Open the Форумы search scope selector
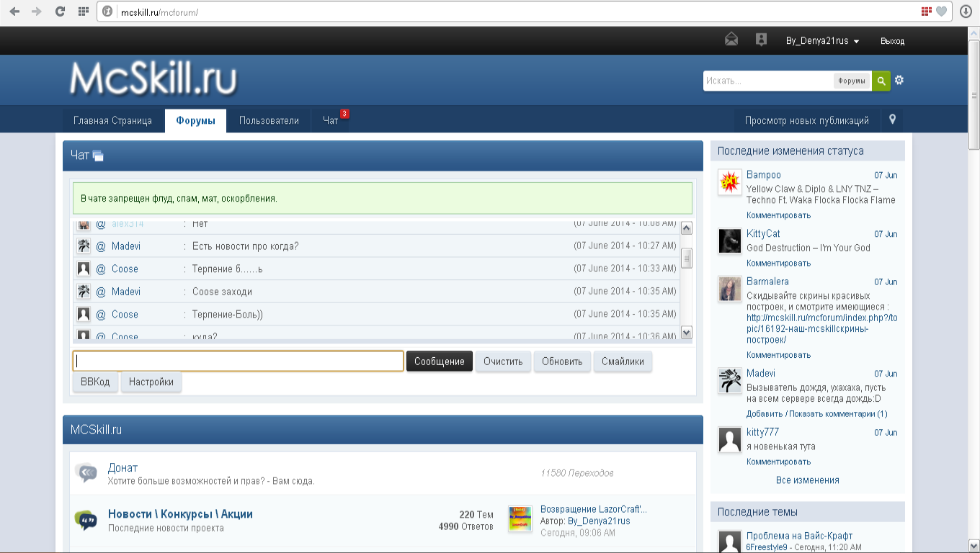The width and height of the screenshot is (980, 553). (852, 81)
